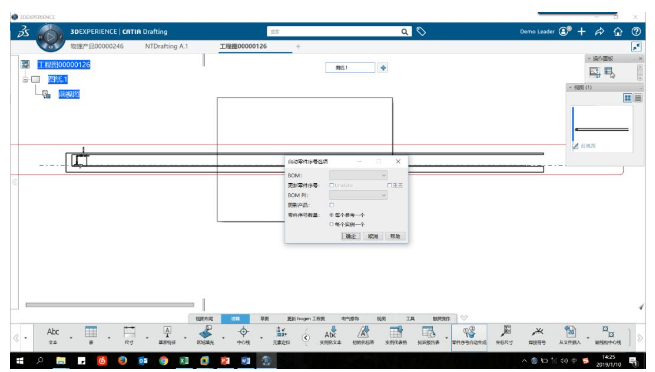Click the home icon in top bar
Screen dimensions: 655x372
[618, 31]
